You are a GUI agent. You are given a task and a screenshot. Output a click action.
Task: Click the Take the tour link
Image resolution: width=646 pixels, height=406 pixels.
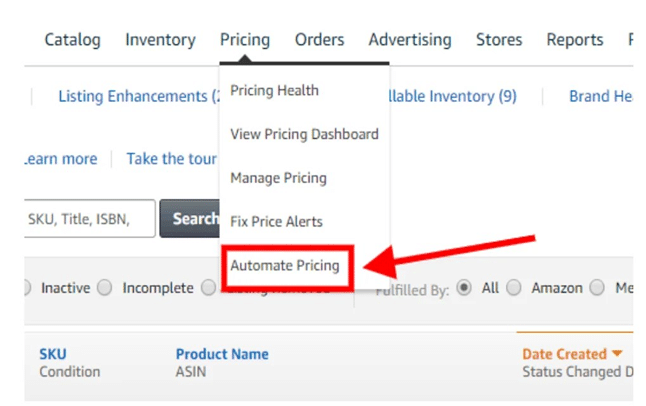pyautogui.click(x=171, y=159)
